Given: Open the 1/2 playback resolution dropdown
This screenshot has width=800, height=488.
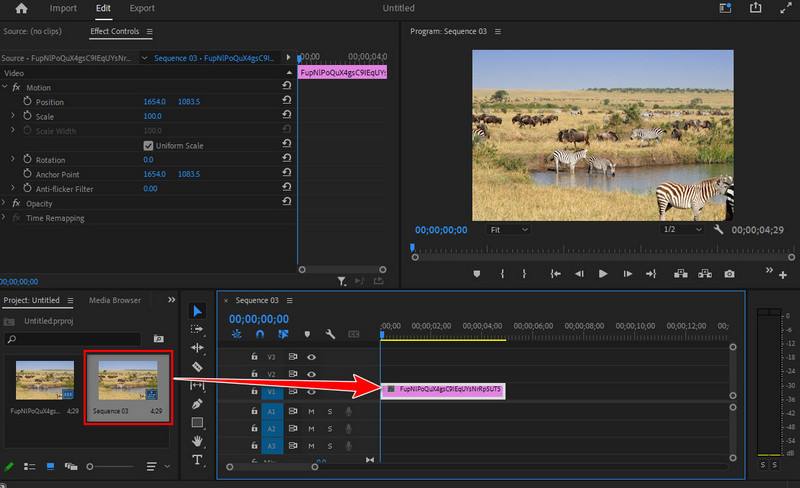Looking at the screenshot, I should click(x=683, y=229).
